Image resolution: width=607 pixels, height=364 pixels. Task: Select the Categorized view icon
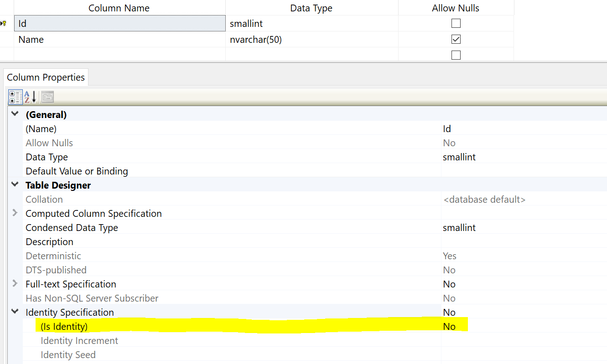pos(16,97)
